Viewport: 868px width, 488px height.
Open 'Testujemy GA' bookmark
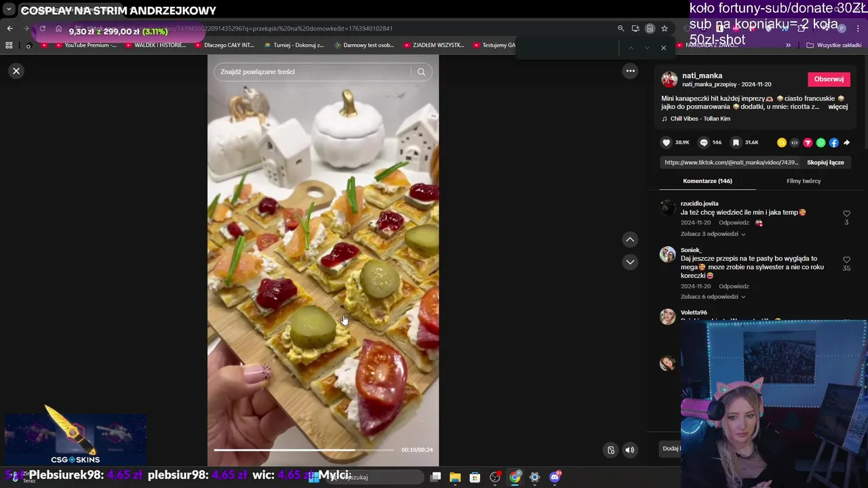pyautogui.click(x=494, y=45)
